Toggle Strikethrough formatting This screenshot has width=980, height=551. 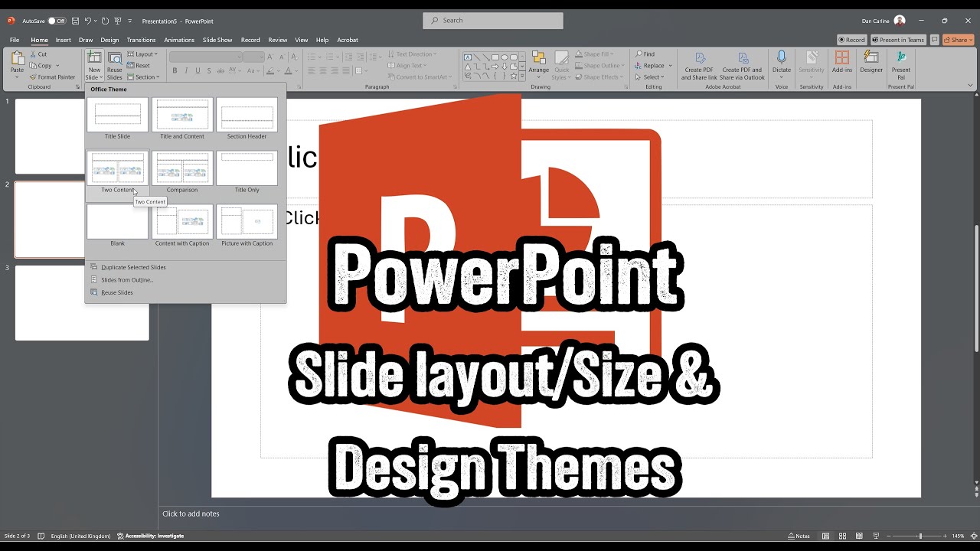(220, 70)
